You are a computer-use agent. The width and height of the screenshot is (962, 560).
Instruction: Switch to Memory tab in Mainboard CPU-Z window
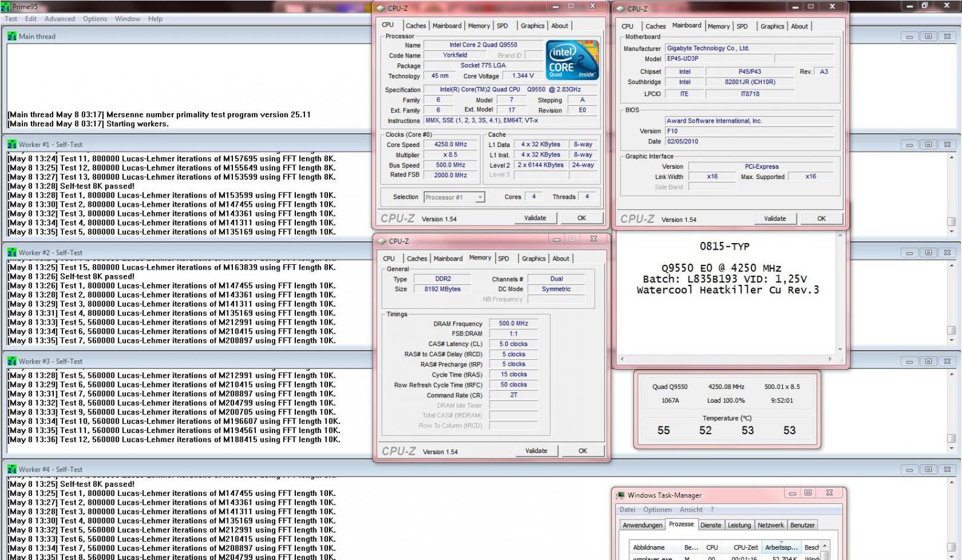tap(719, 26)
